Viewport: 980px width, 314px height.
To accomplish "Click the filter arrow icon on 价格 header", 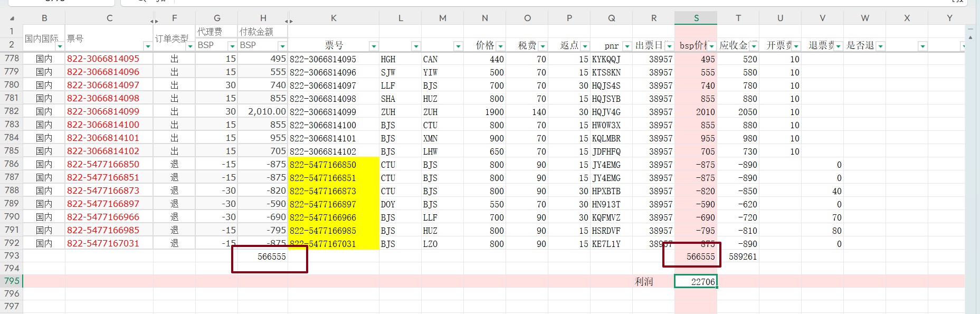I will 500,46.
